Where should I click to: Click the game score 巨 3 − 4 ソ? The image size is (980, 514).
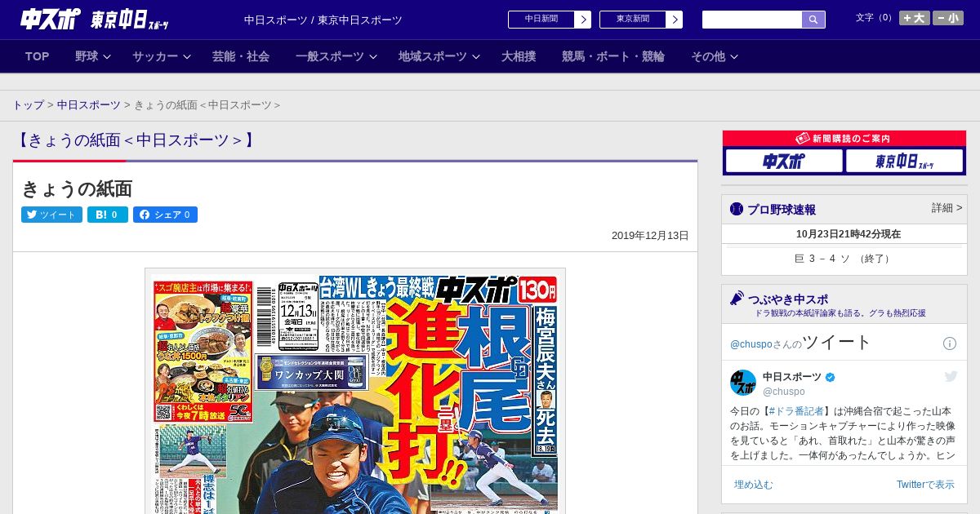click(x=844, y=259)
